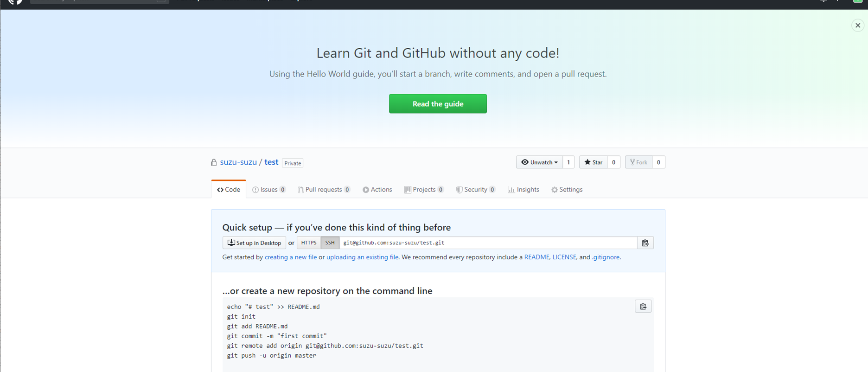Click the Private label badge
Viewport: 868px width, 372px height.
point(293,163)
